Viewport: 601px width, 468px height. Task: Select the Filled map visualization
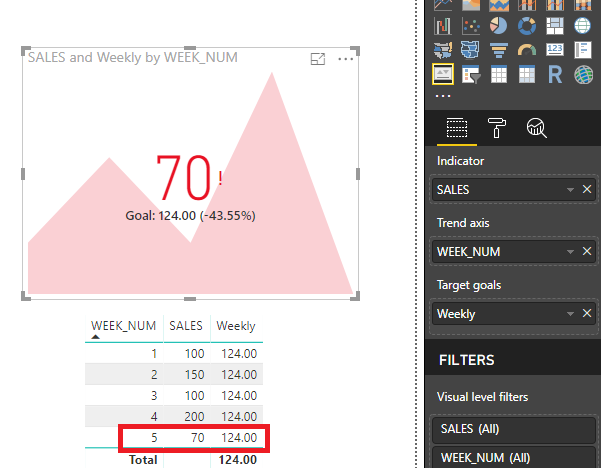443,50
